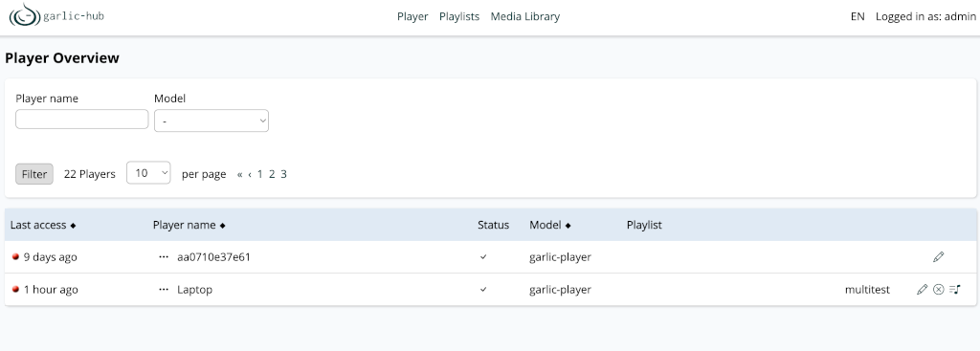
Task: Click status checkmark for aa0710e37e61
Action: coord(483,256)
